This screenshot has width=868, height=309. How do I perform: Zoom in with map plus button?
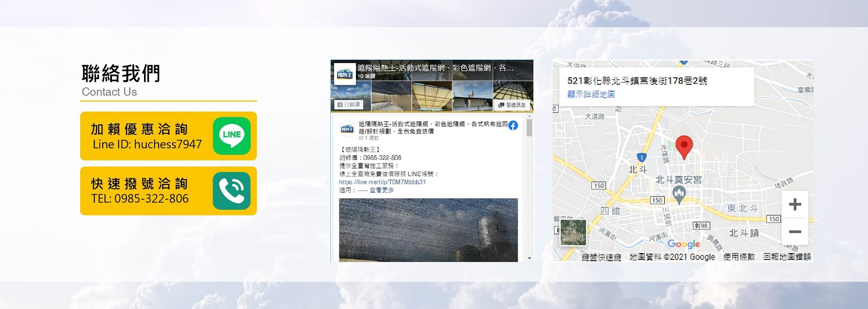pos(795,204)
